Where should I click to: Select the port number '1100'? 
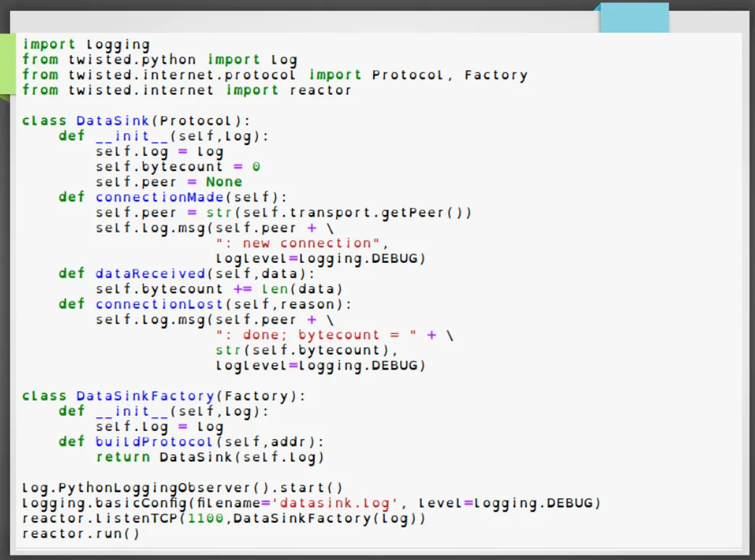coord(206,519)
